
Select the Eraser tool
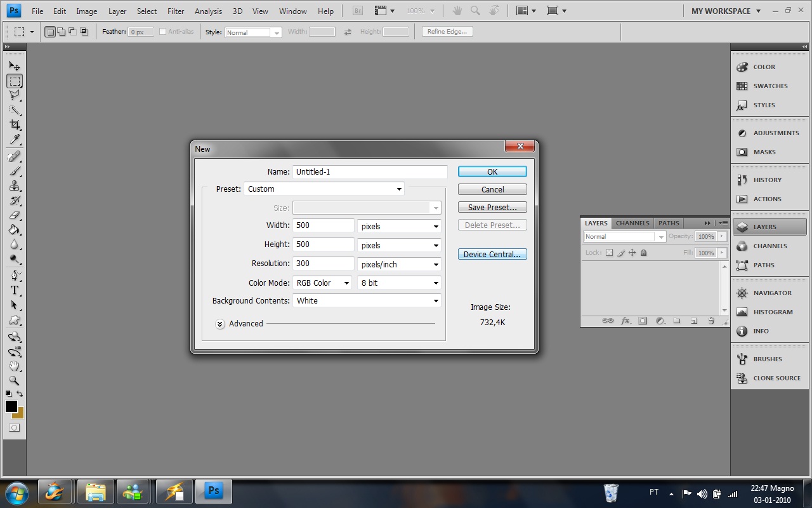point(15,215)
